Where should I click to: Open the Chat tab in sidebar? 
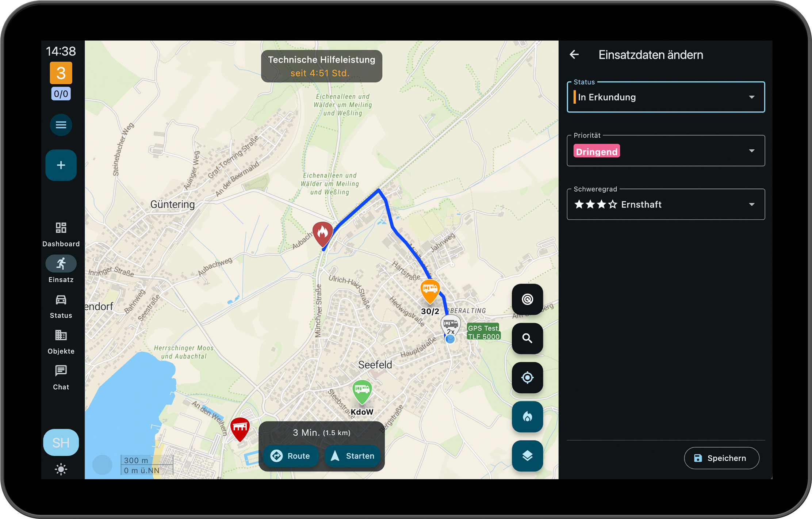[x=61, y=378]
